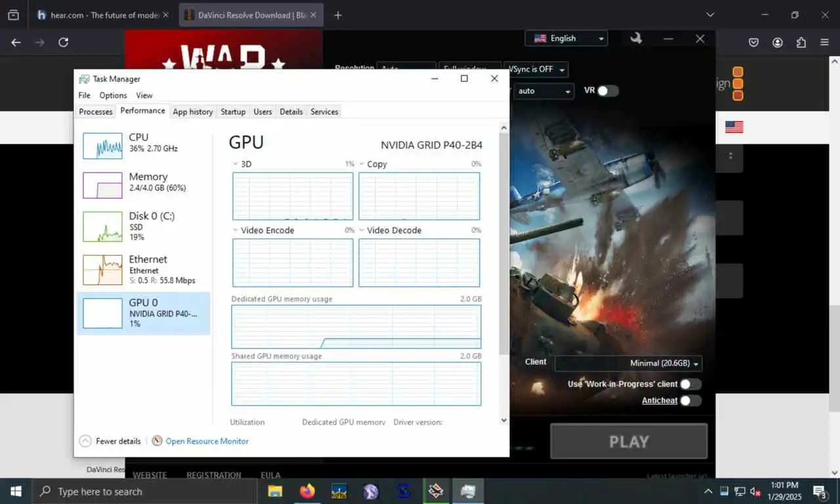Click the US flag on the webpage
Screen dimensions: 840x504
734,127
